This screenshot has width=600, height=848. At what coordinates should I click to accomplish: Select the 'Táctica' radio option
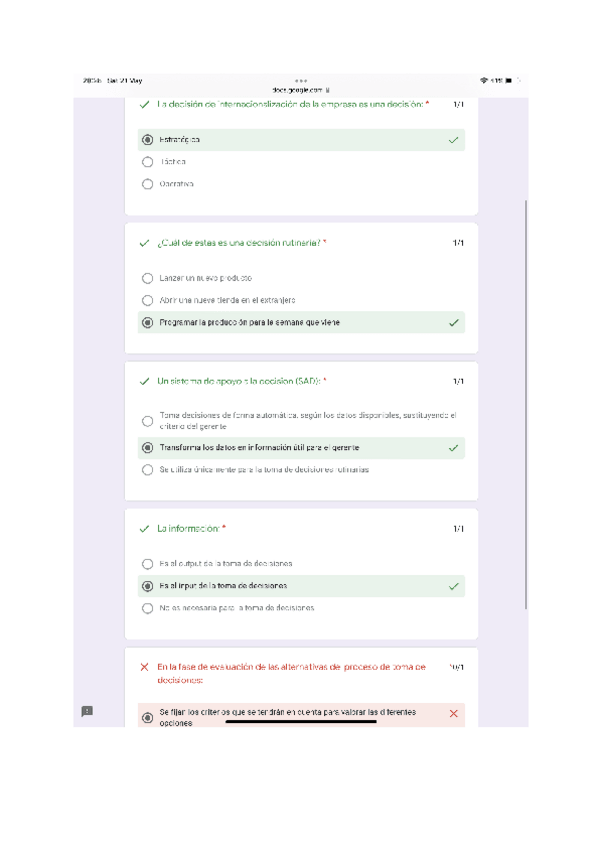pyautogui.click(x=148, y=162)
